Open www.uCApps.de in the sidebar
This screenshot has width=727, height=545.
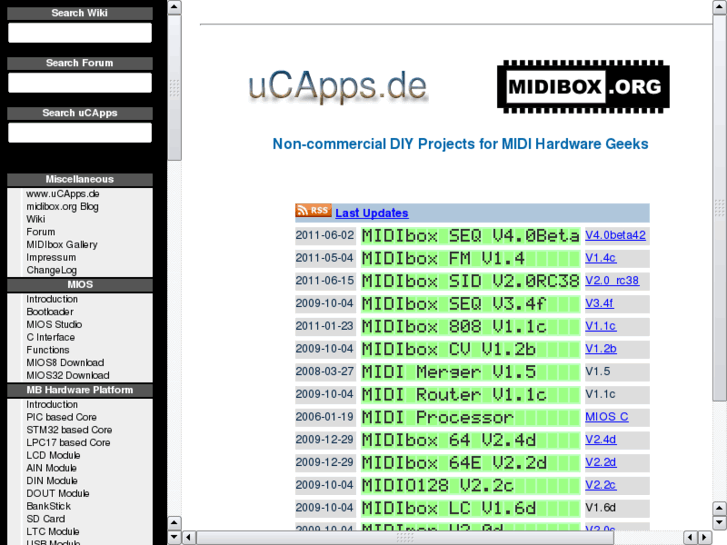pyautogui.click(x=63, y=194)
